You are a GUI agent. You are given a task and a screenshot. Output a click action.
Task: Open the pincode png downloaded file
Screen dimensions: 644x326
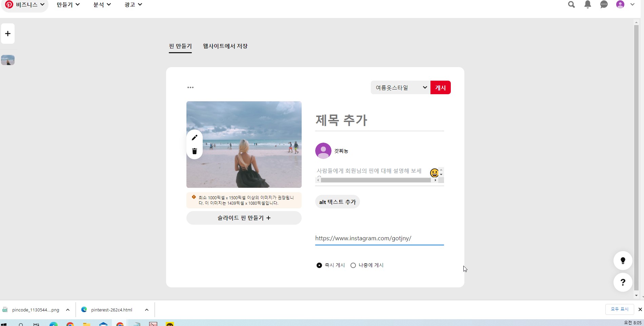pyautogui.click(x=36, y=310)
